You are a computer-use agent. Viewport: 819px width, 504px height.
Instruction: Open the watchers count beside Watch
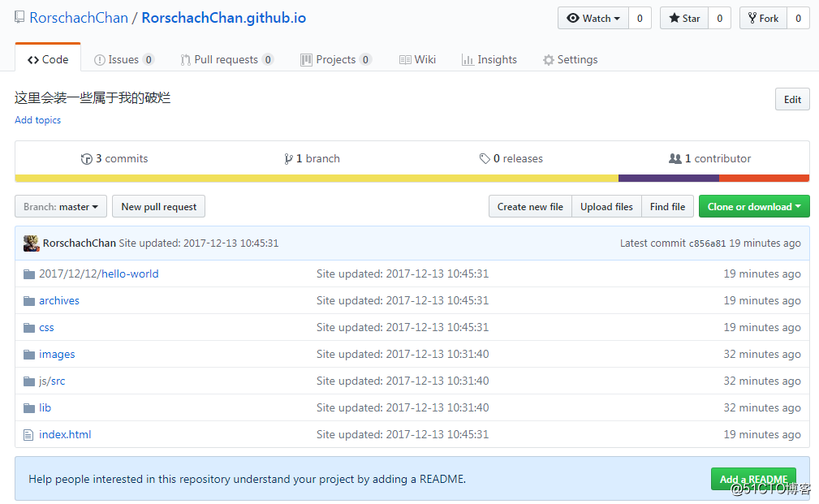[640, 19]
